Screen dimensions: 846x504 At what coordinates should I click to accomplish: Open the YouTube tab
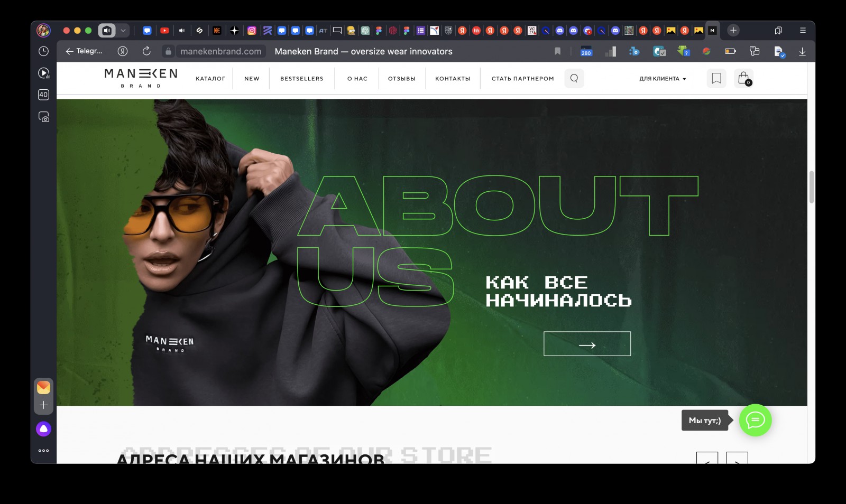coord(164,31)
